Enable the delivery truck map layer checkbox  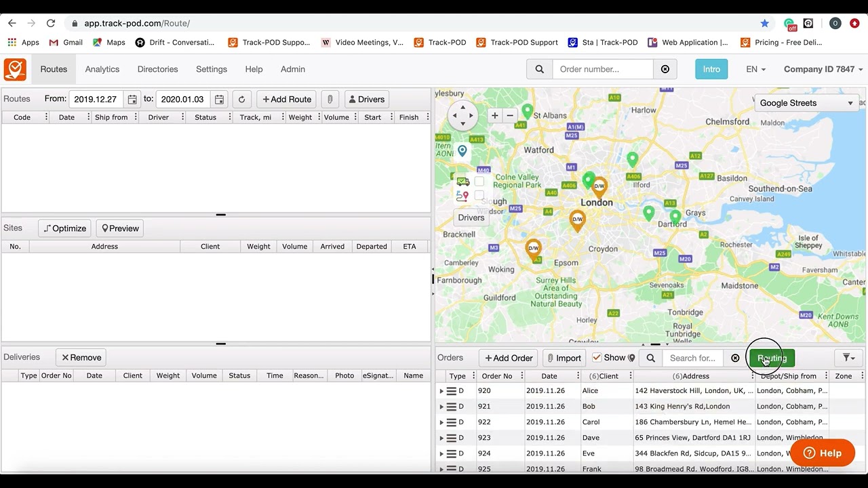pyautogui.click(x=479, y=182)
